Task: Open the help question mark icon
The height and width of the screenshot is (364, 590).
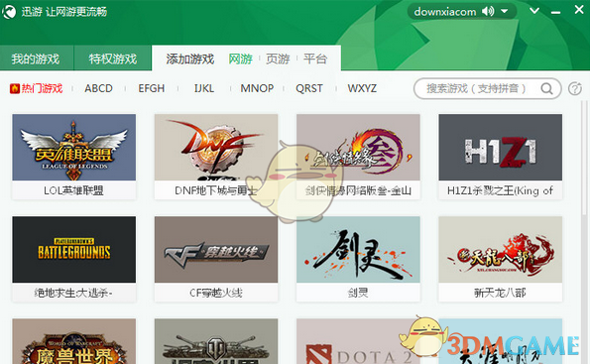Action: pyautogui.click(x=574, y=89)
